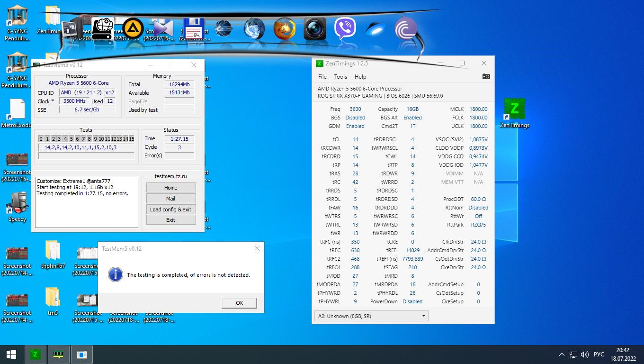Open the Windows Start button
This screenshot has width=644, height=364.
coord(11,355)
